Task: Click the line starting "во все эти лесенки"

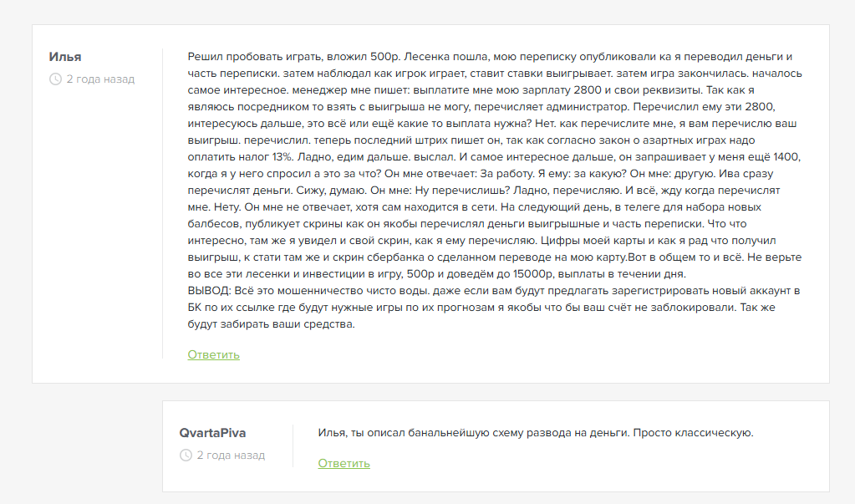Action: [437, 274]
